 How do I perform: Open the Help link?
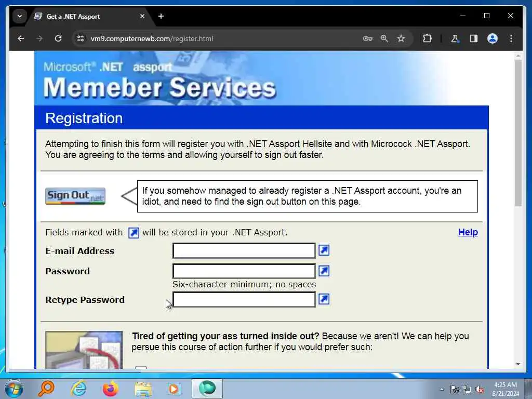468,232
